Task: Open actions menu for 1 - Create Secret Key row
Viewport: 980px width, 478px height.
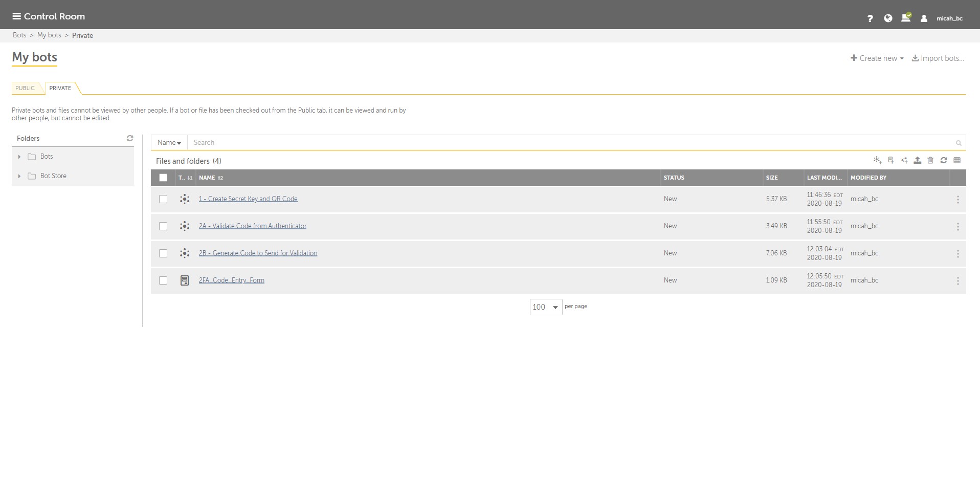Action: pos(958,200)
